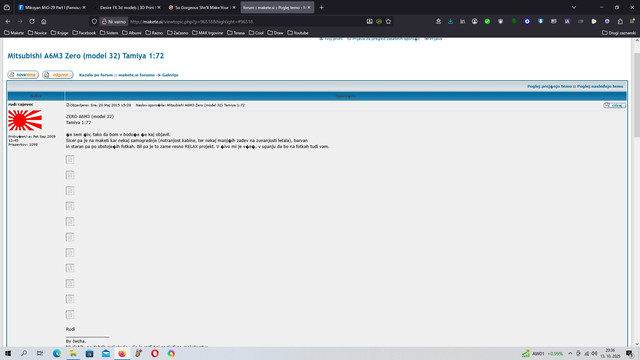Click the Firefox taskbar icon
This screenshot has height=360, width=640.
click(122, 353)
